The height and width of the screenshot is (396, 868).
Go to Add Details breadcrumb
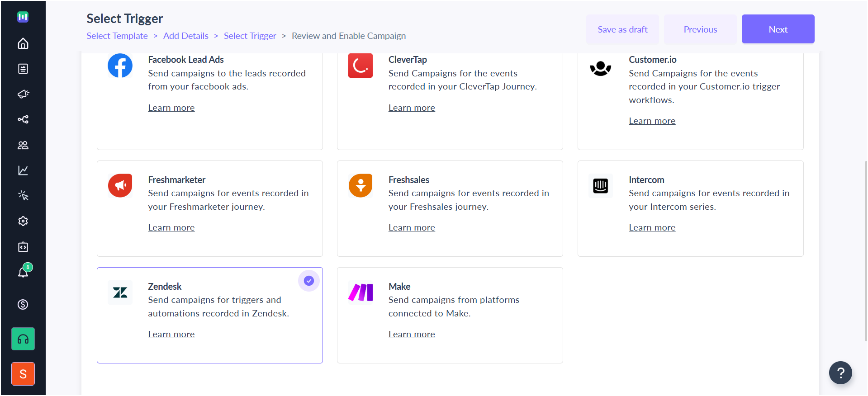[186, 36]
